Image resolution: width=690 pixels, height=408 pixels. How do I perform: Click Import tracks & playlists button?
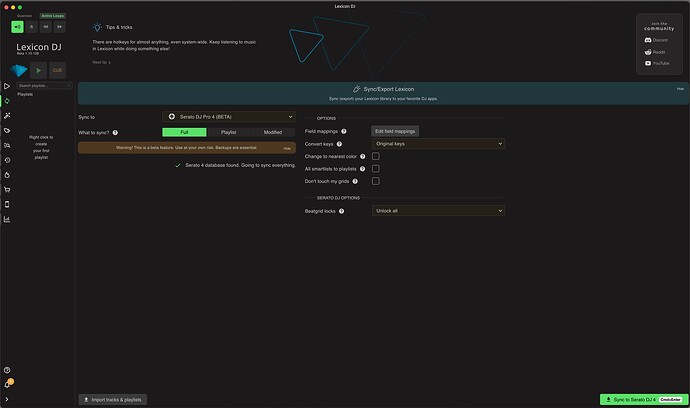click(x=113, y=400)
